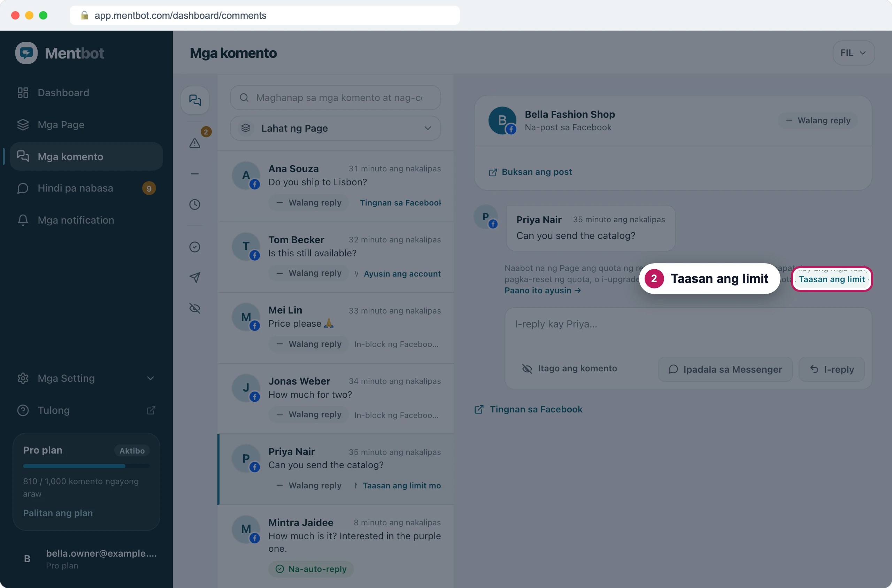Open Tulong help link
This screenshot has width=892, height=588.
pos(86,410)
